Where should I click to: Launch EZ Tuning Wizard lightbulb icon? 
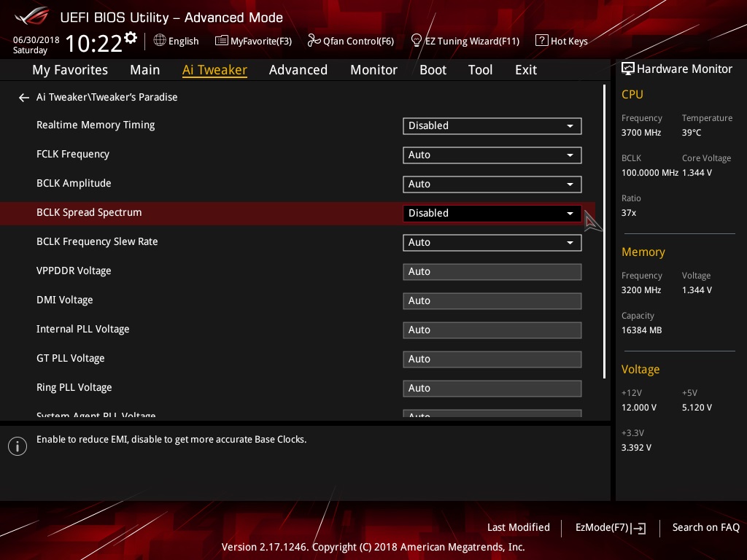[416, 41]
